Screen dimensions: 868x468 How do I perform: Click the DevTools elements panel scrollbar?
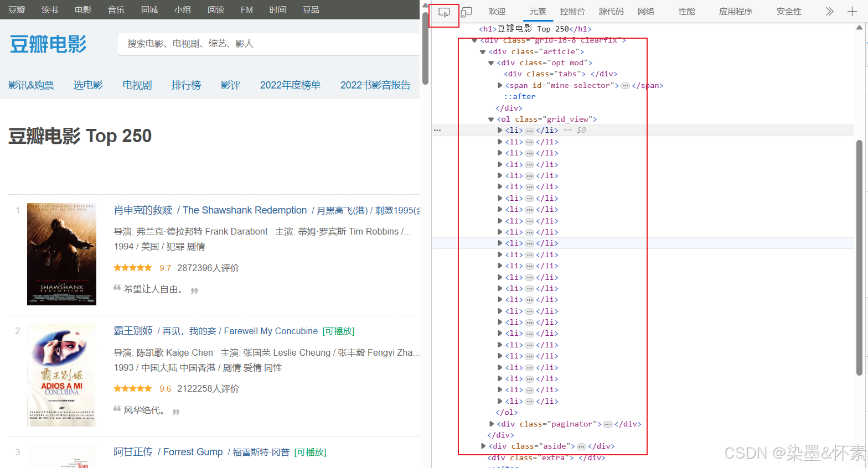pos(860,257)
